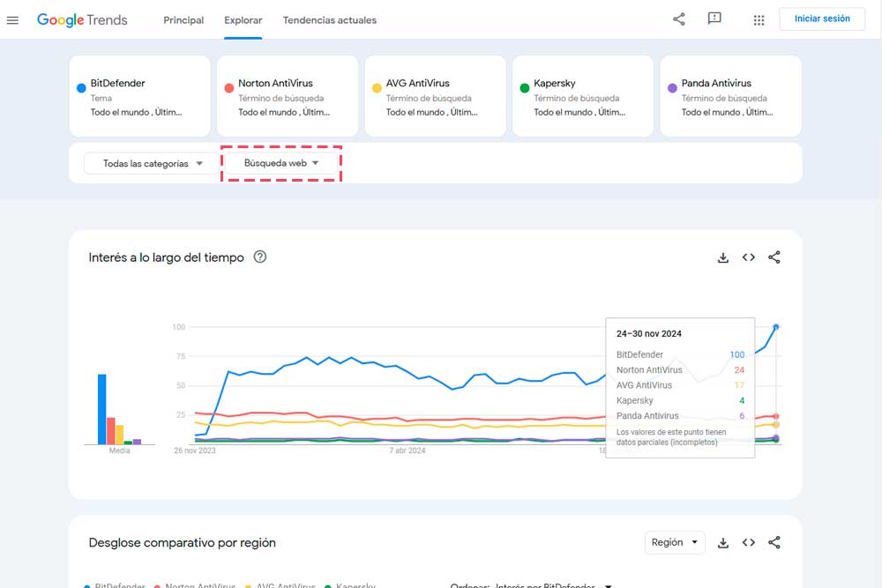Click Panda Antivirus value '6' in tooltip

[742, 415]
